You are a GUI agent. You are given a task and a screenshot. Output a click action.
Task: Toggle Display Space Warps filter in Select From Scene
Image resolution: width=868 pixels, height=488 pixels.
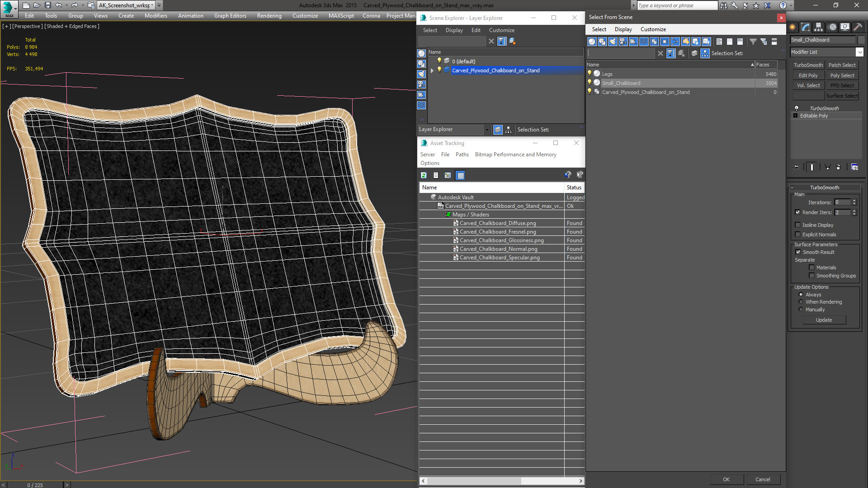(644, 42)
